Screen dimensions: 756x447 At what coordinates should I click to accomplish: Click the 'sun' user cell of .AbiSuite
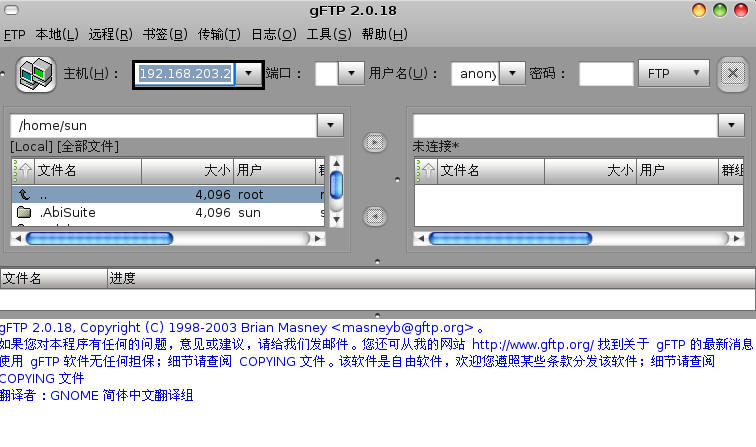click(x=249, y=213)
